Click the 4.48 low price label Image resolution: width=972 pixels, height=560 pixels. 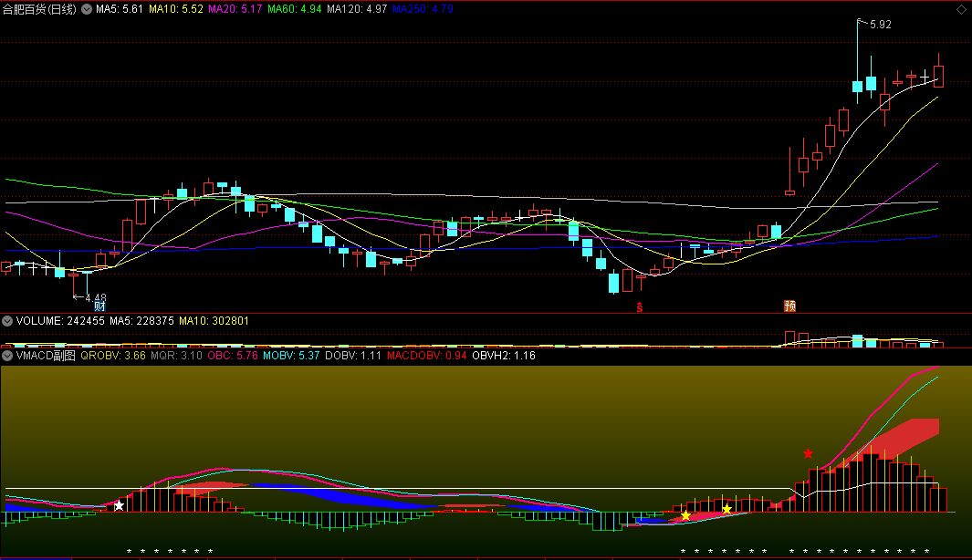[x=96, y=298]
